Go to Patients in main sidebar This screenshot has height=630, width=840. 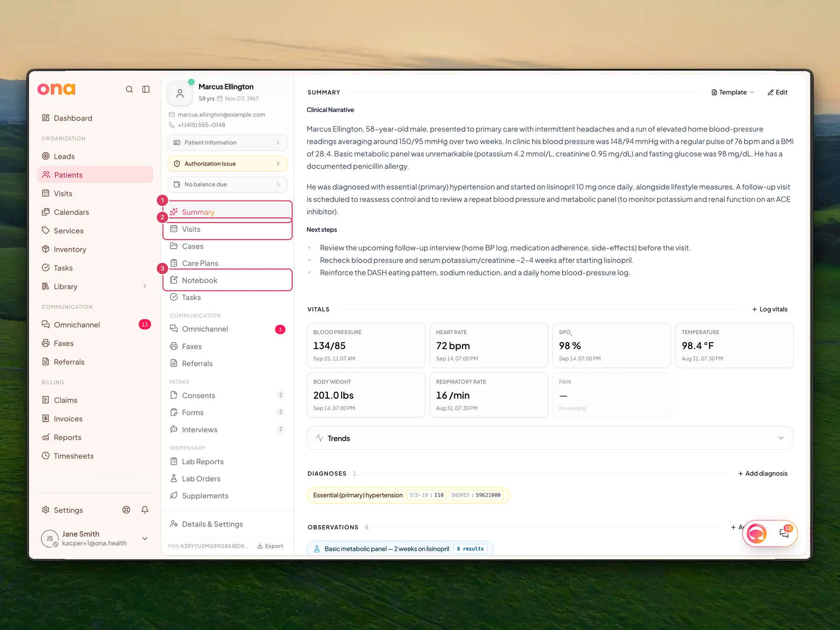click(95, 175)
